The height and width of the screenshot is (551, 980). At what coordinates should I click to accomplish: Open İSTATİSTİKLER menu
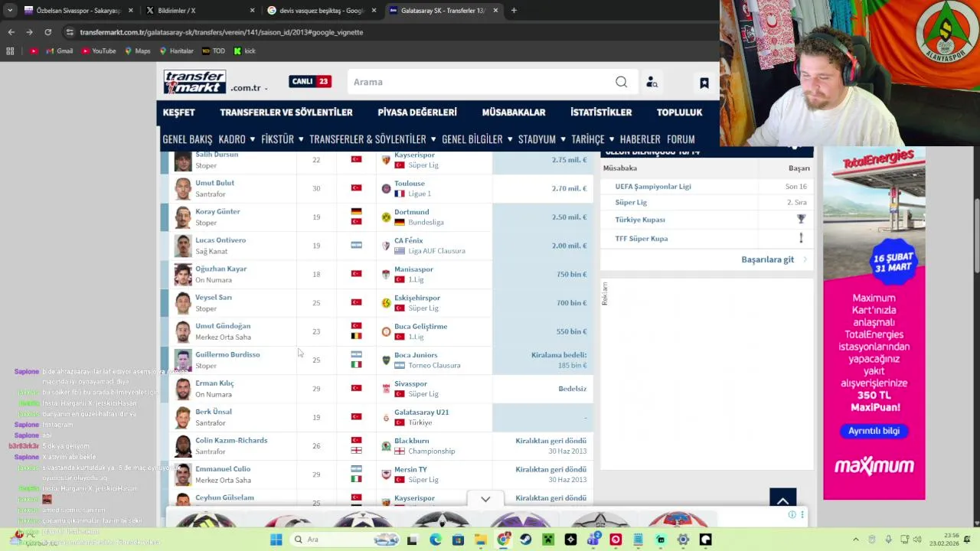click(601, 112)
